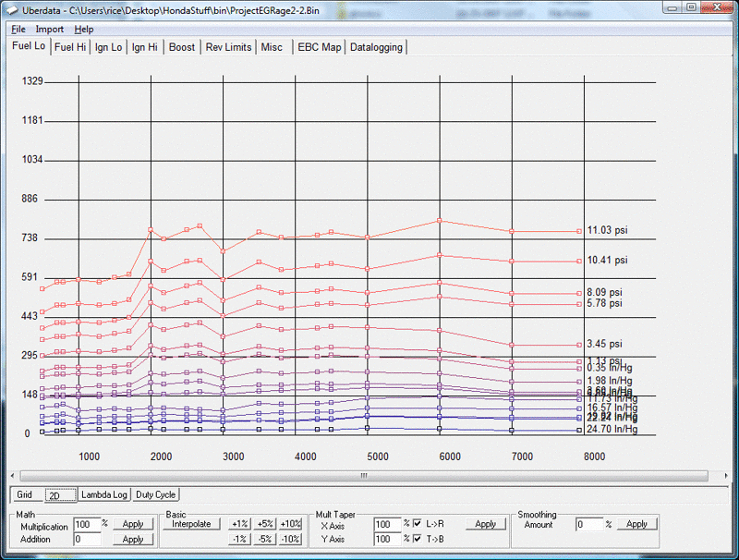Open the File menu
The height and width of the screenshot is (560, 739).
[18, 30]
